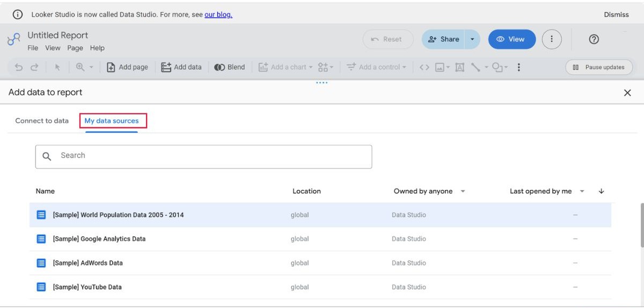Click the search magnifier icon
This screenshot has width=644, height=308.
tap(47, 156)
